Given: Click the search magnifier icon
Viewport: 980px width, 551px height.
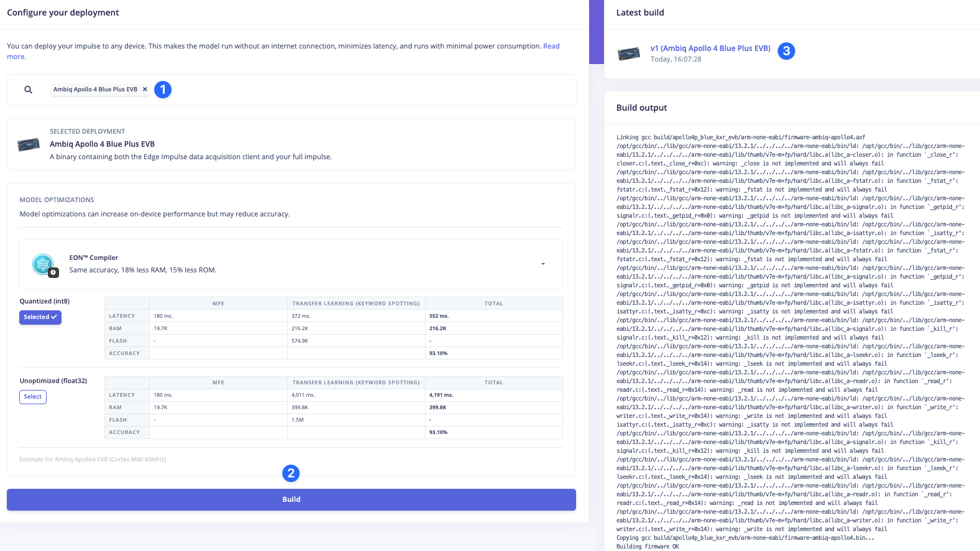Looking at the screenshot, I should coord(28,90).
